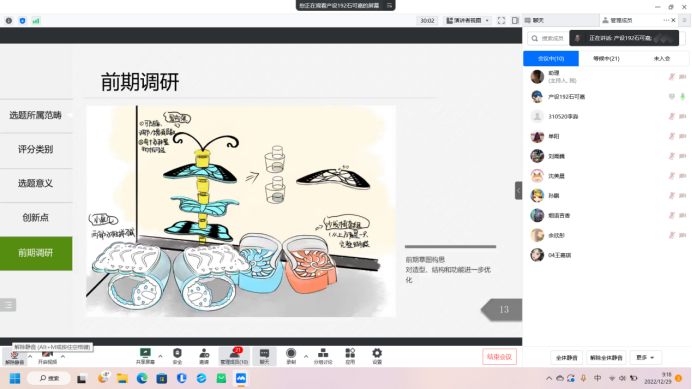Viewport: 692px width, 389px height.
Task: Open the 安全 security shield icon
Action: [x=177, y=356]
